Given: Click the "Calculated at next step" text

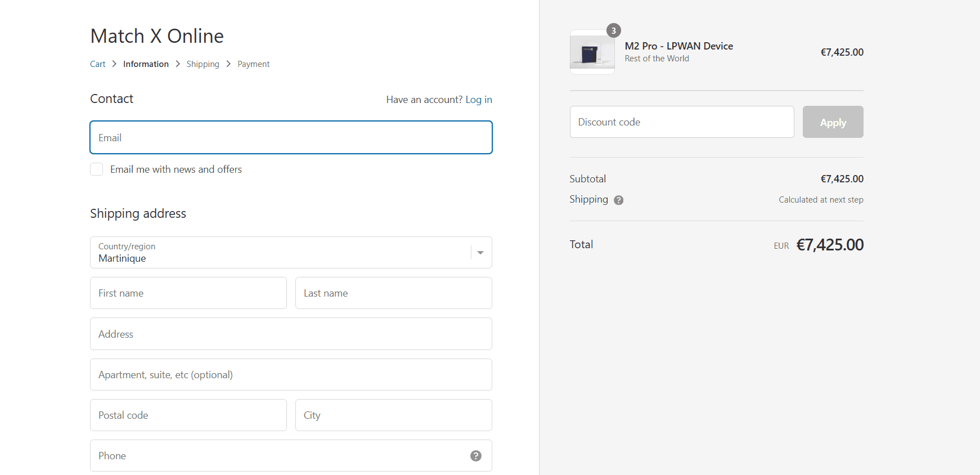Looking at the screenshot, I should click(821, 200).
